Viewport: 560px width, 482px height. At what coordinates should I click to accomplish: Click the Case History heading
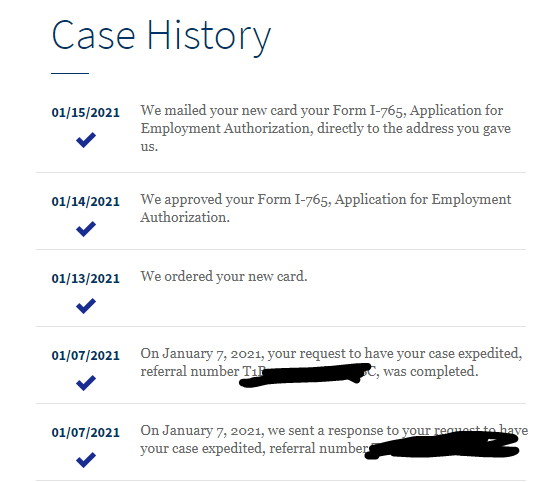click(x=161, y=36)
